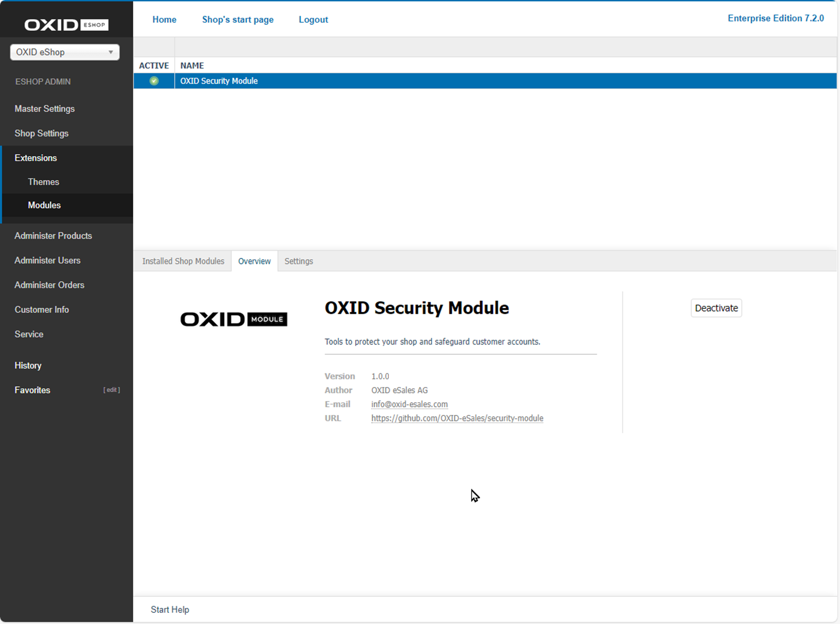840x624 pixels.
Task: Expand Master Settings menu
Action: 44,109
